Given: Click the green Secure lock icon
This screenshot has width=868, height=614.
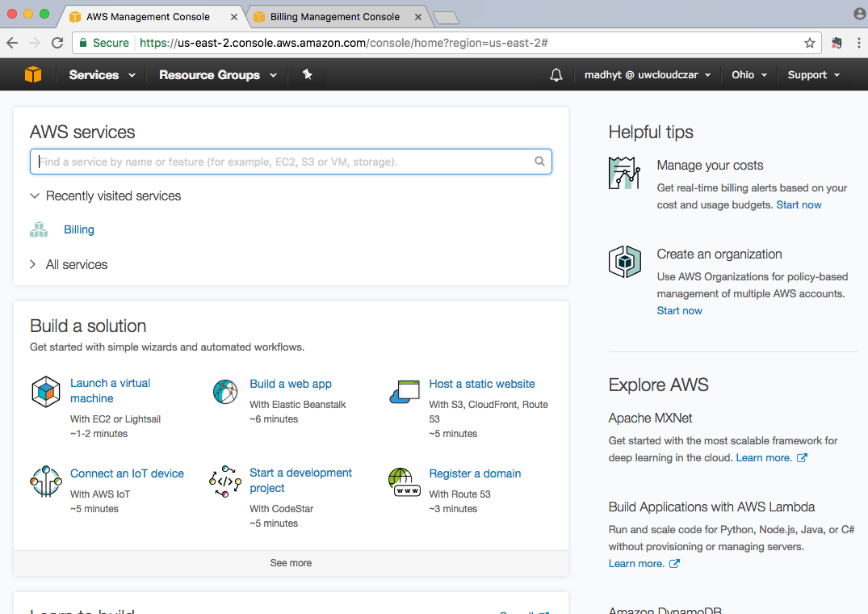Looking at the screenshot, I should click(83, 43).
